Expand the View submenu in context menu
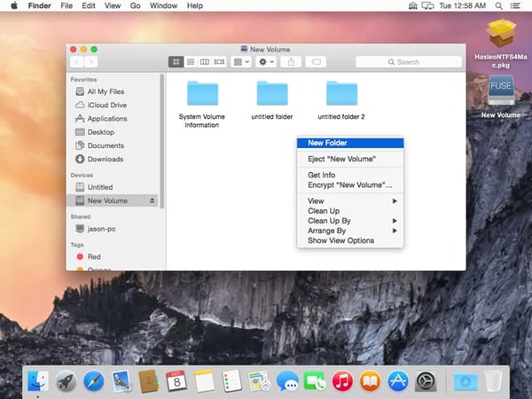The height and width of the screenshot is (399, 532). coord(350,201)
